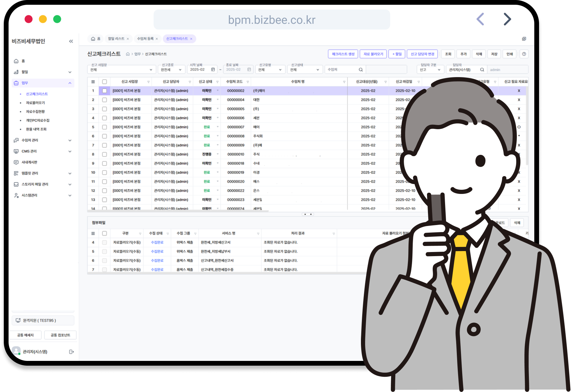Click the CMS 관리 monitor icon

(x=16, y=151)
